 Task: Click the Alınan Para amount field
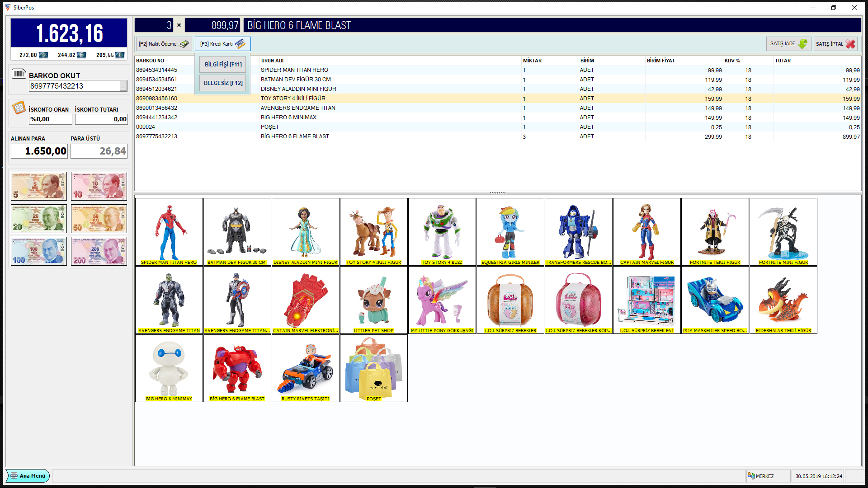[39, 151]
